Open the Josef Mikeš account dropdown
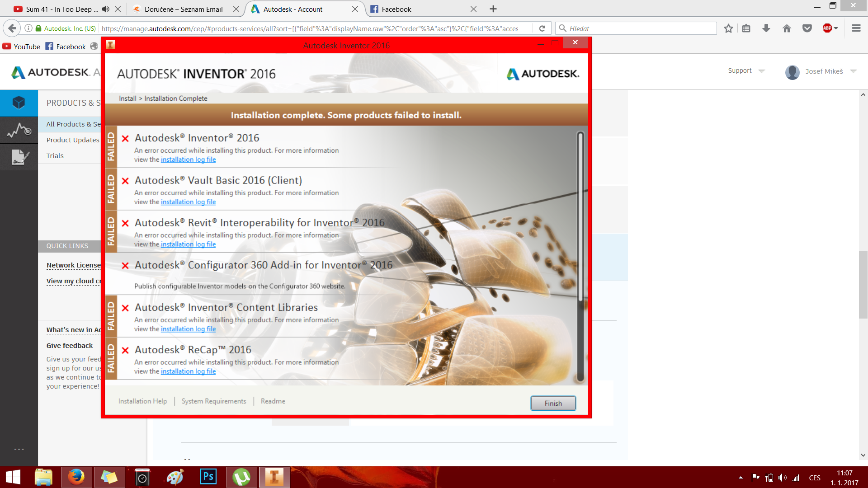Viewport: 868px width, 488px height. pos(853,71)
